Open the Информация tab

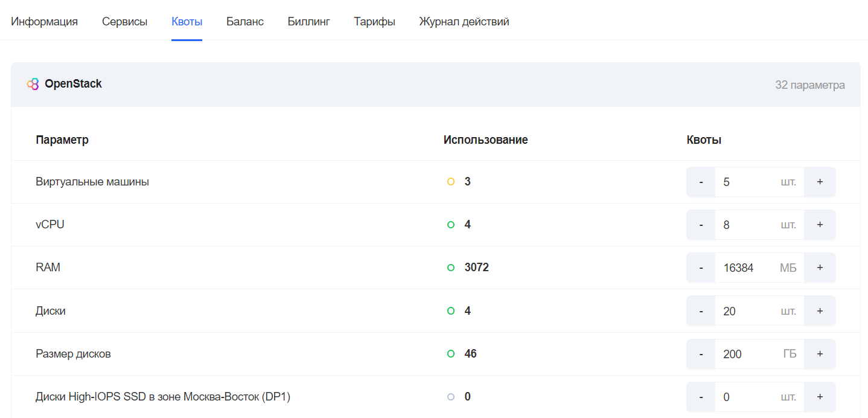coord(45,22)
